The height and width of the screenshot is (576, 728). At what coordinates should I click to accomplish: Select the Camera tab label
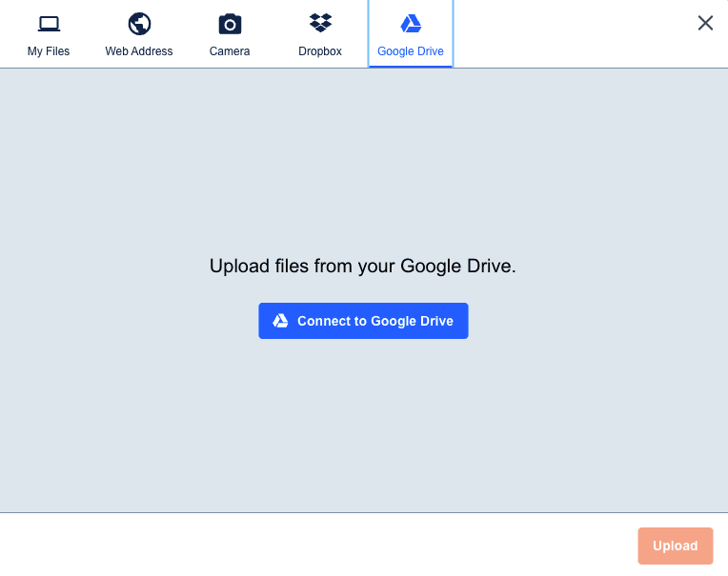(230, 51)
